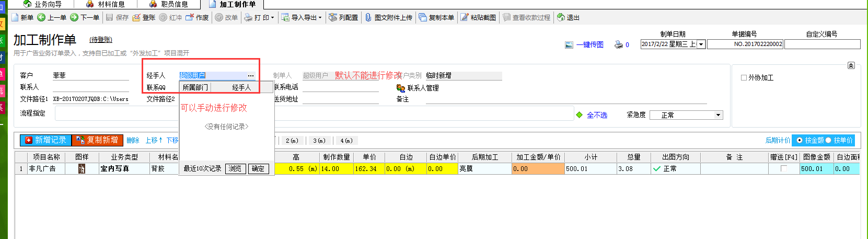Go to next order with 下一单
The width and height of the screenshot is (868, 239).
pos(75,18)
